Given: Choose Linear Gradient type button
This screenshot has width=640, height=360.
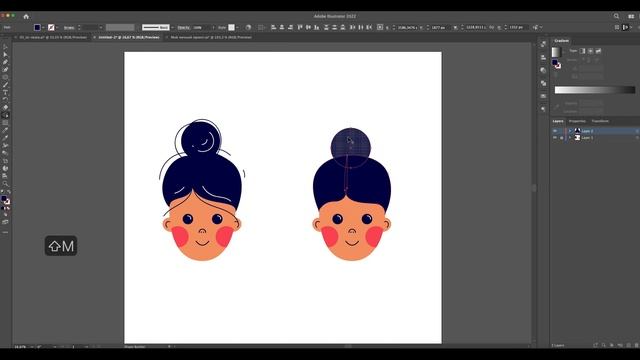Looking at the screenshot, I should click(582, 51).
